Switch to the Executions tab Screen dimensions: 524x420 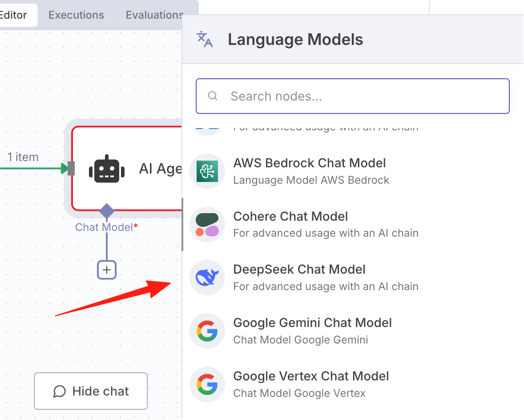coord(76,15)
